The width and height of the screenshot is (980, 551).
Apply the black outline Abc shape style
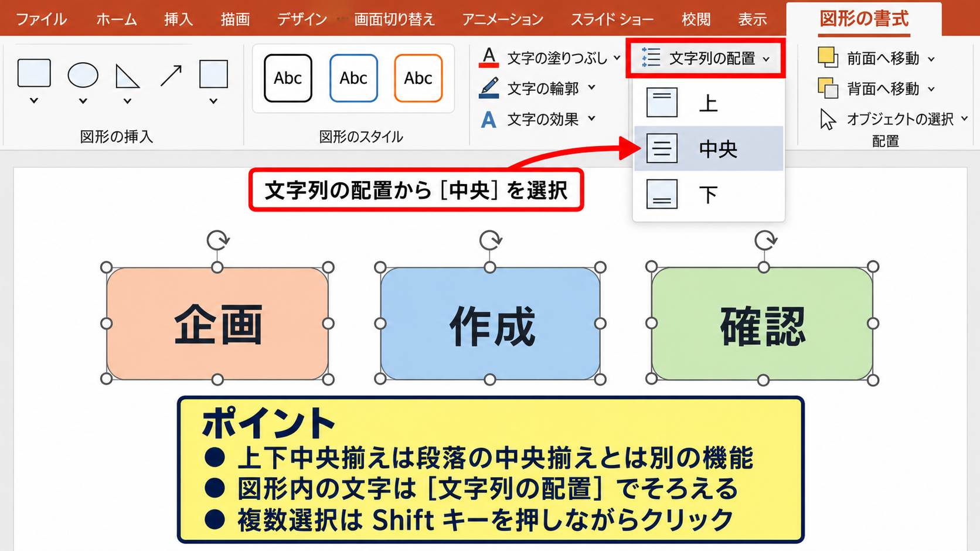click(288, 78)
